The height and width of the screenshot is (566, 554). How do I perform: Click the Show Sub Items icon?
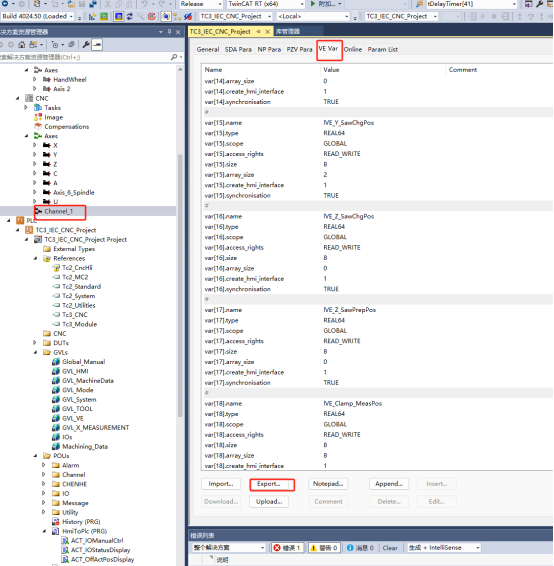coord(177,17)
